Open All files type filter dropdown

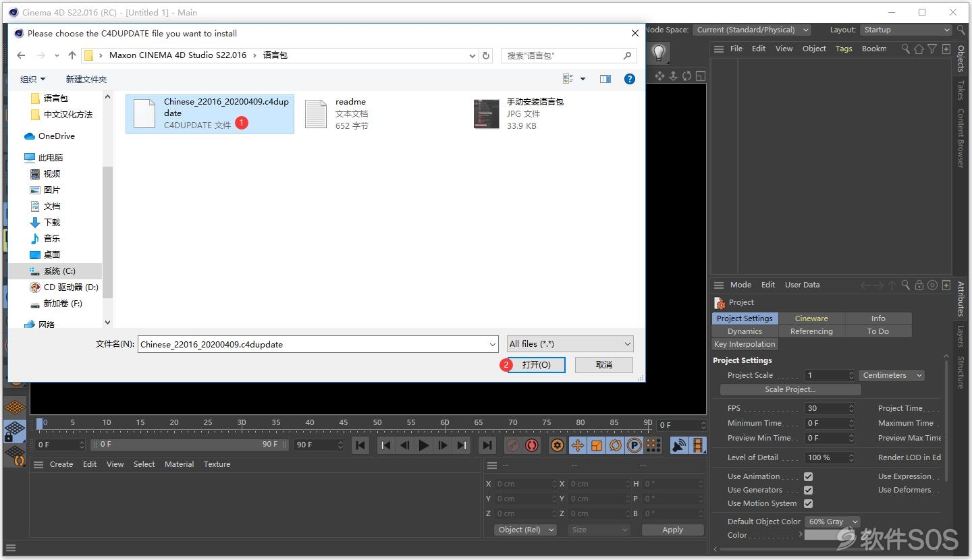coord(570,344)
